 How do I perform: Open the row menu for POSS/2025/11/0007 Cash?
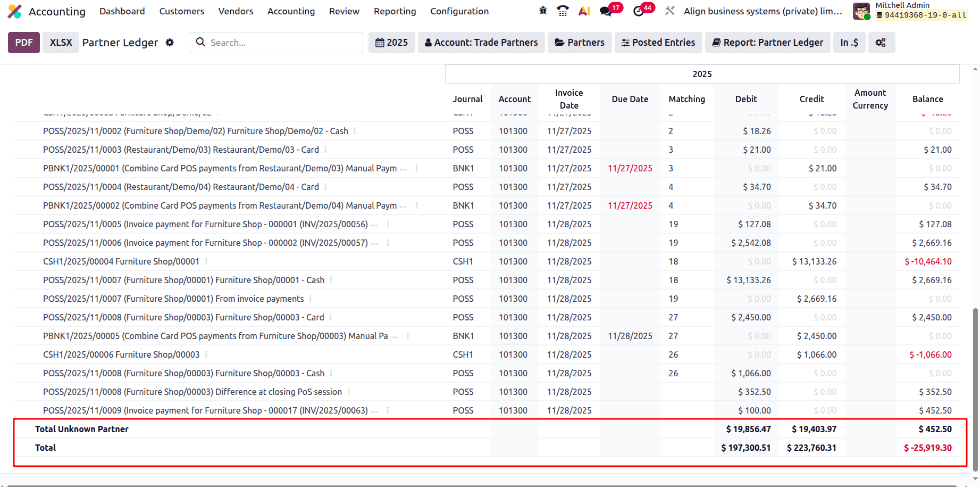(331, 280)
